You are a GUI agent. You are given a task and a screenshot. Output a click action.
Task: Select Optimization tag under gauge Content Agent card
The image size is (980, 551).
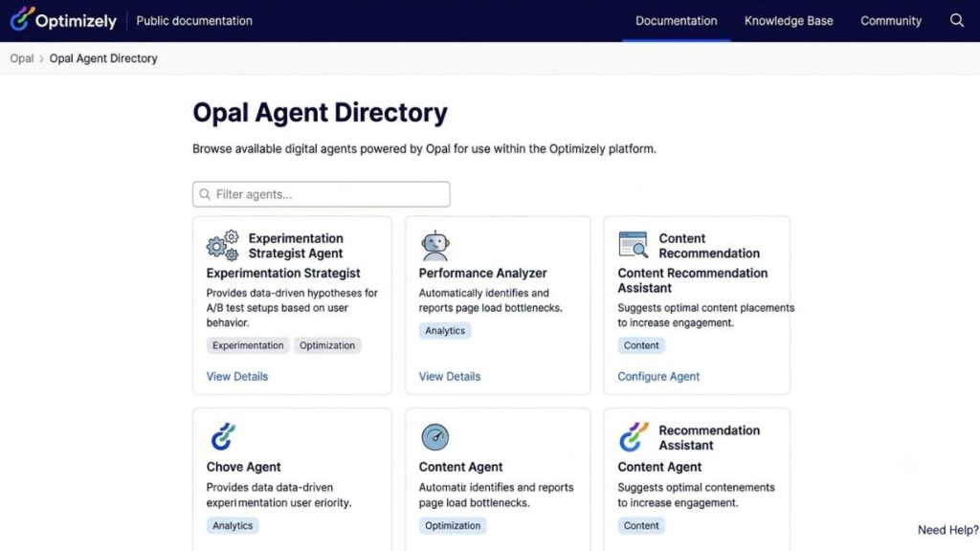(453, 525)
